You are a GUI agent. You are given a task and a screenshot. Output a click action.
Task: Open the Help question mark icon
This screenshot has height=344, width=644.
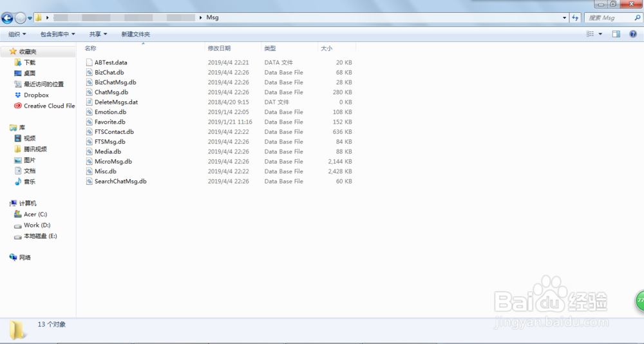[x=633, y=34]
